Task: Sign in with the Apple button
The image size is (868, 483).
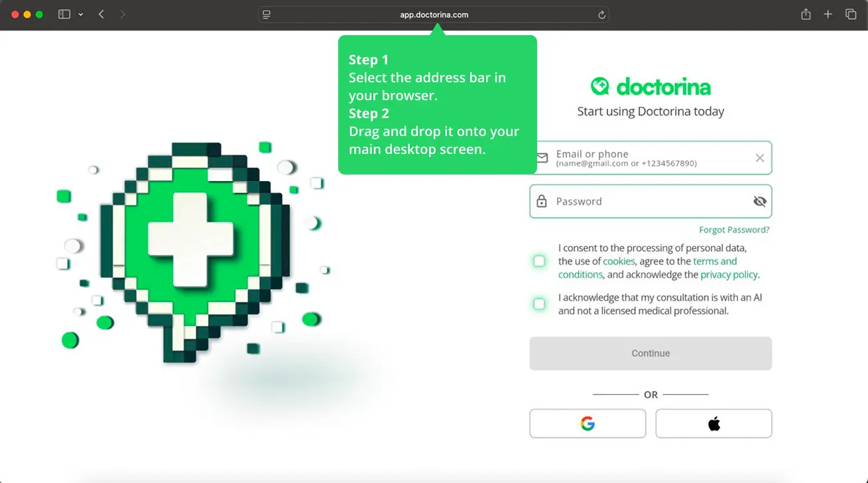Action: click(713, 423)
